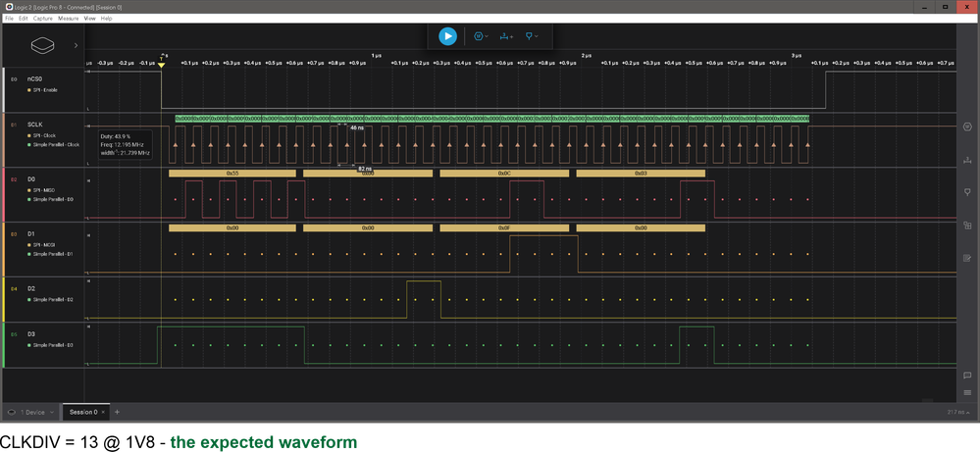Image resolution: width=980 pixels, height=452 pixels.
Task: Click the 02 channel index beside D0
Action: [x=14, y=179]
